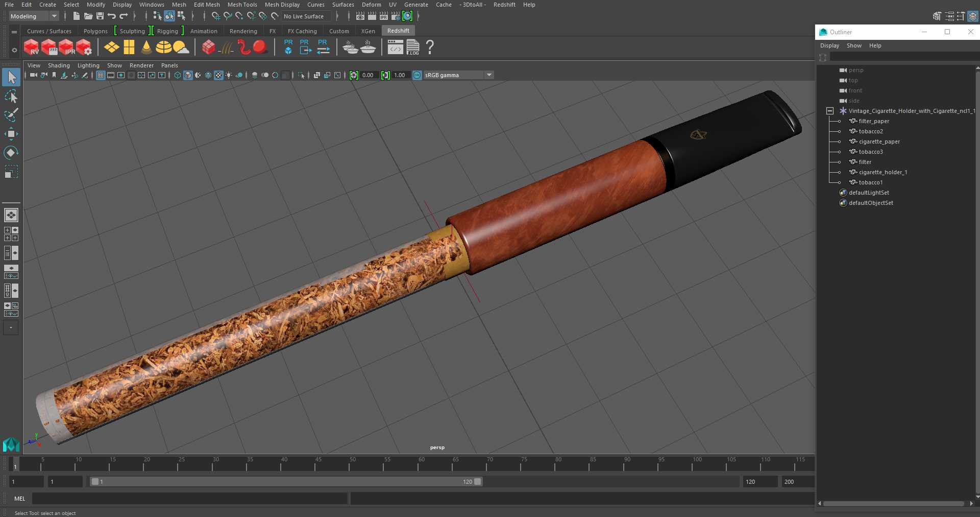980x517 pixels.
Task: Open the Mesh Tools menu
Action: [x=242, y=5]
